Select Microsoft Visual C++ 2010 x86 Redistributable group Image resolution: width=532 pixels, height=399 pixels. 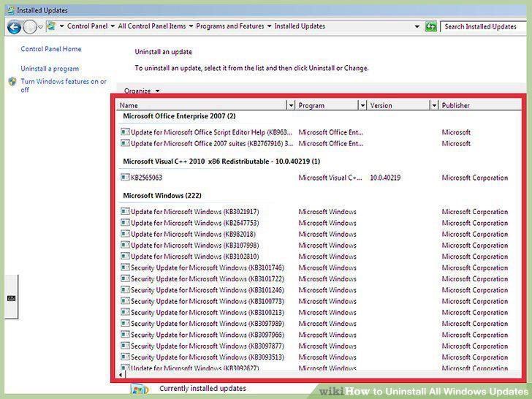pos(221,161)
